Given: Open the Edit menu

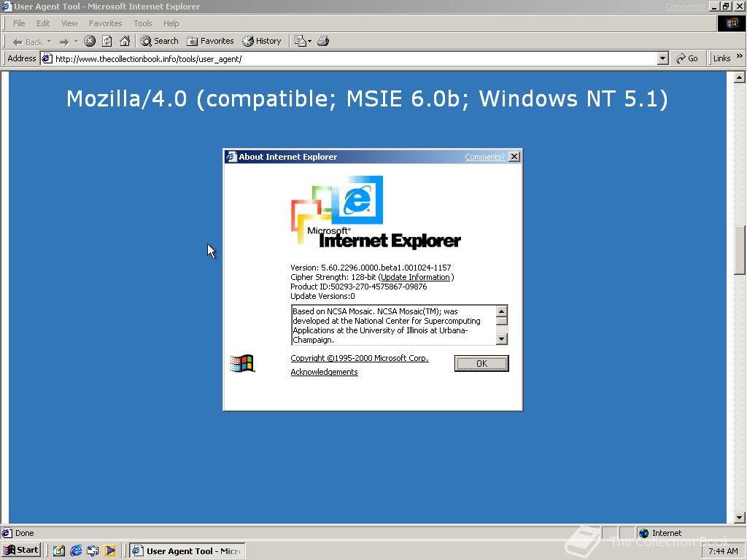Looking at the screenshot, I should (43, 23).
